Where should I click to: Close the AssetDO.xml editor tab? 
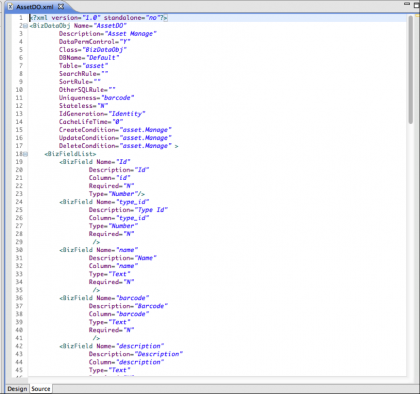[61, 6]
